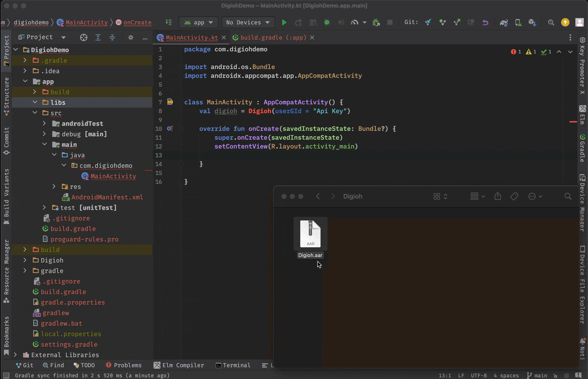Image resolution: width=588 pixels, height=379 pixels.
Task: Select the Digioh.aar file in Finder
Action: pos(310,238)
